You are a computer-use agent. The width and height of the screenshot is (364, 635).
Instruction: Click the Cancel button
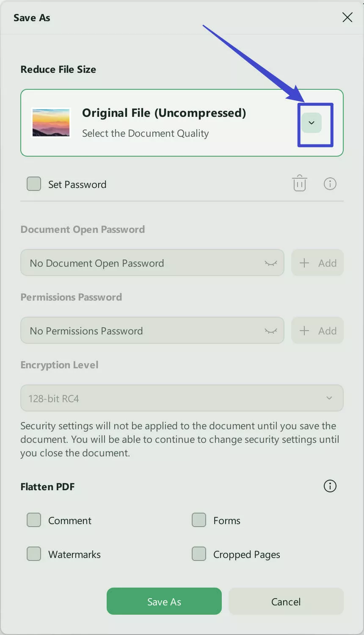[x=286, y=602]
